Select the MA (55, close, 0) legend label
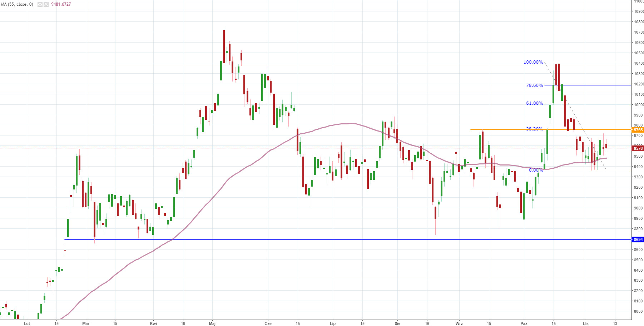This screenshot has height=326, width=644. 17,4
